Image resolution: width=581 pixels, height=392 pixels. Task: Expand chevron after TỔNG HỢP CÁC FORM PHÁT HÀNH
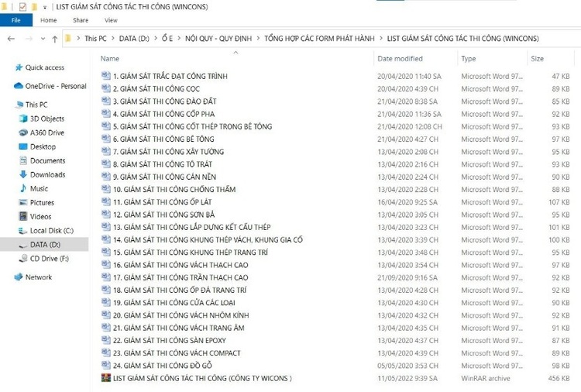381,38
